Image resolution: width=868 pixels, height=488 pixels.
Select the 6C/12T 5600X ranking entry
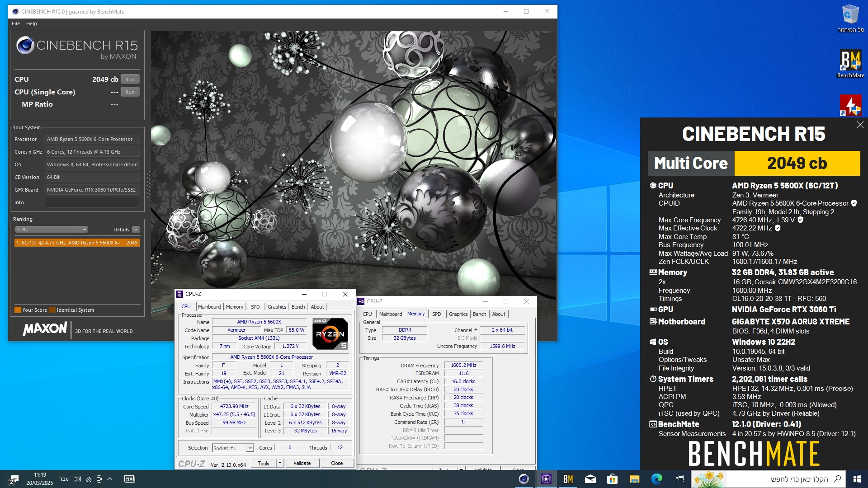[x=77, y=243]
